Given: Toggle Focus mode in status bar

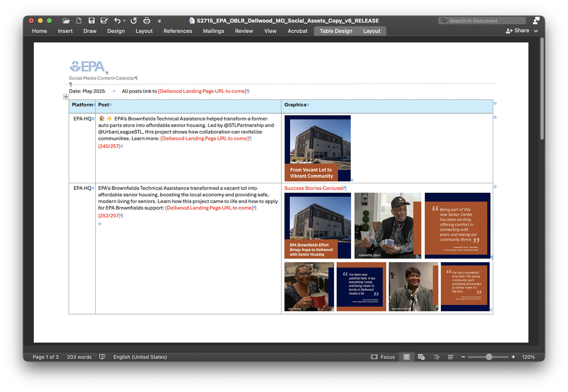Looking at the screenshot, I should 383,357.
